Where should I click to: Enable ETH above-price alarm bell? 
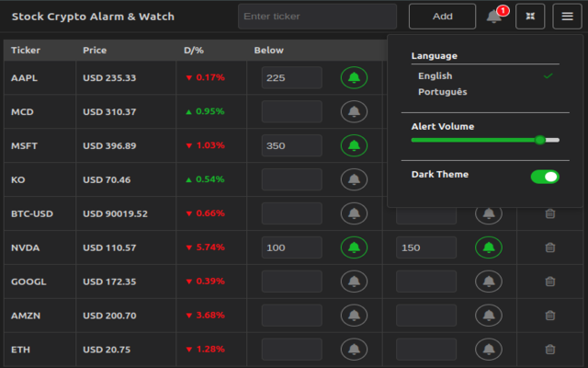point(489,350)
